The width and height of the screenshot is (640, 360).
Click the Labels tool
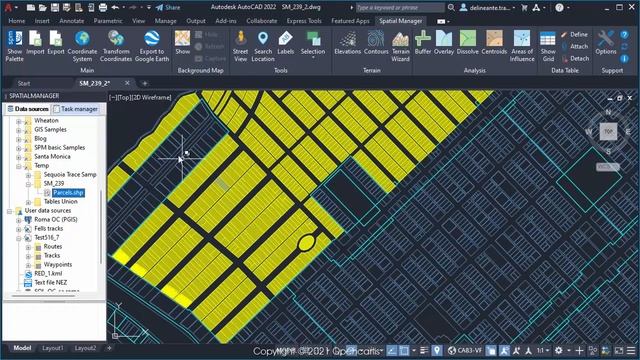click(285, 42)
